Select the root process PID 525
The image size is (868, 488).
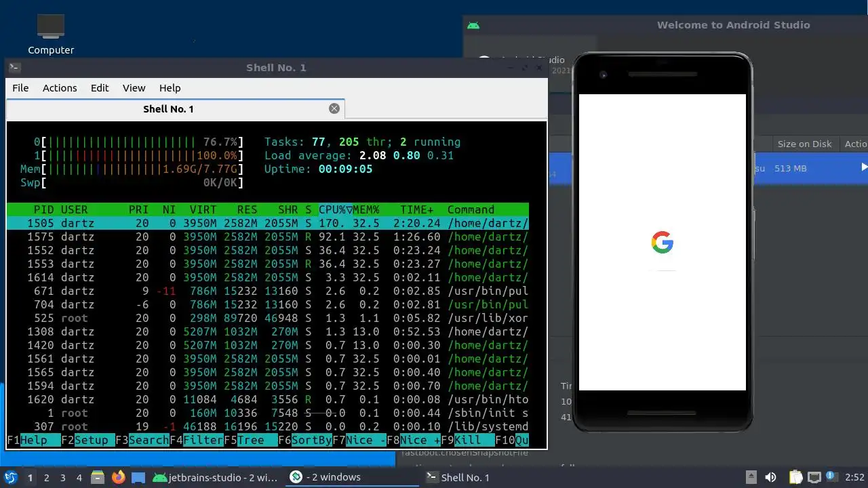coord(267,318)
